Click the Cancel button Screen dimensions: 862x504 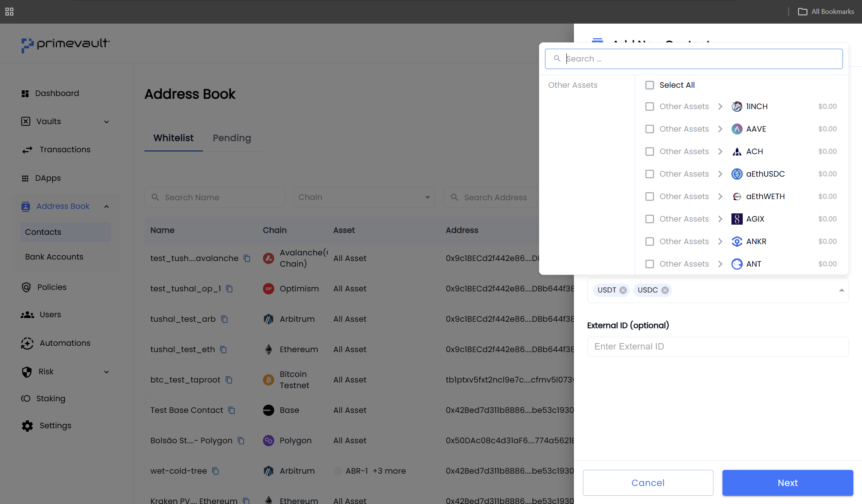[x=648, y=483]
